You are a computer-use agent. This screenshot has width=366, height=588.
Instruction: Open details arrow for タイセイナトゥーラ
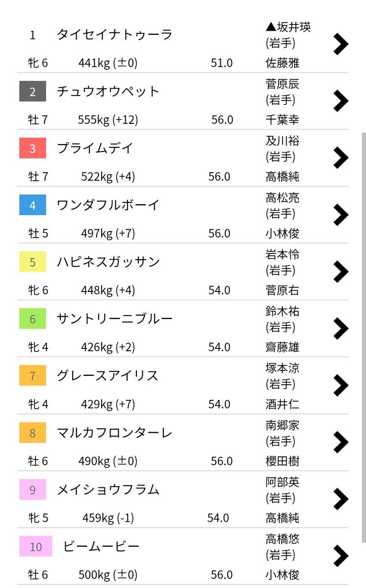[340, 44]
